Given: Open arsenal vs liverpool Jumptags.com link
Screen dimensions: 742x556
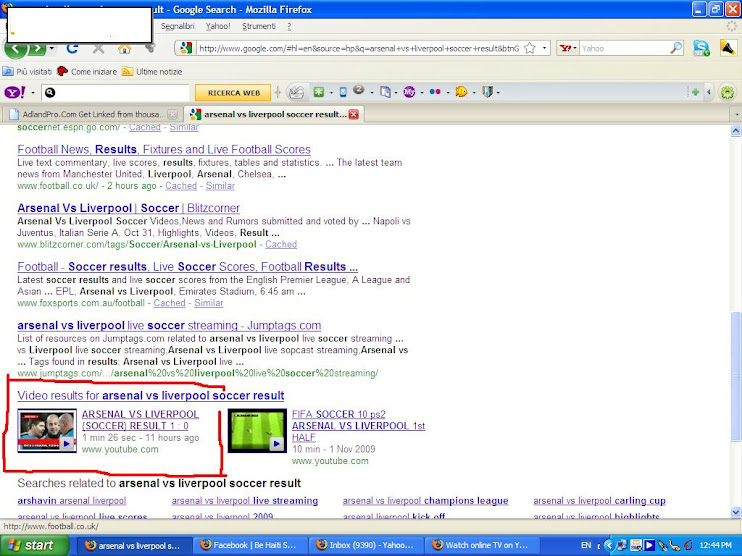Looking at the screenshot, I should (x=169, y=326).
